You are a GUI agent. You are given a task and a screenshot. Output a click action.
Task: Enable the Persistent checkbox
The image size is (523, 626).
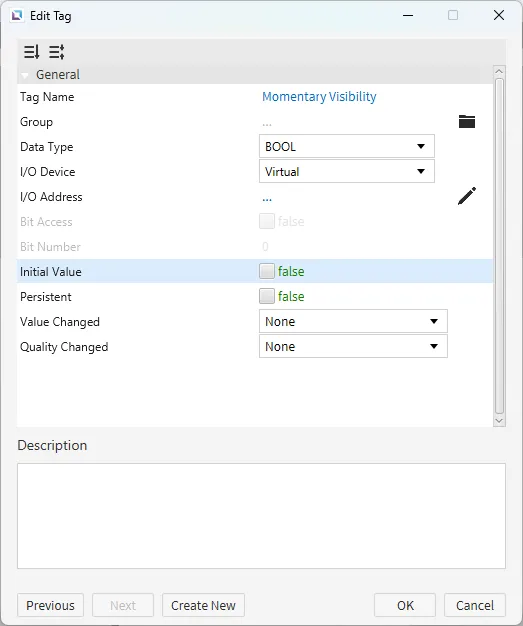pos(267,296)
